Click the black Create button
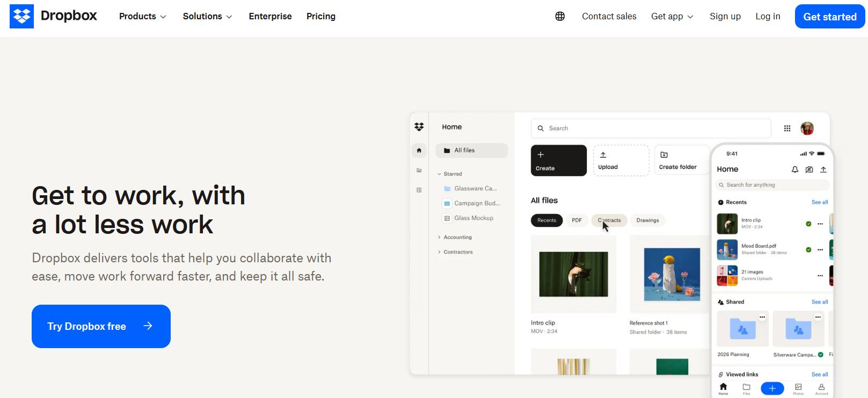868x398 pixels. 559,160
